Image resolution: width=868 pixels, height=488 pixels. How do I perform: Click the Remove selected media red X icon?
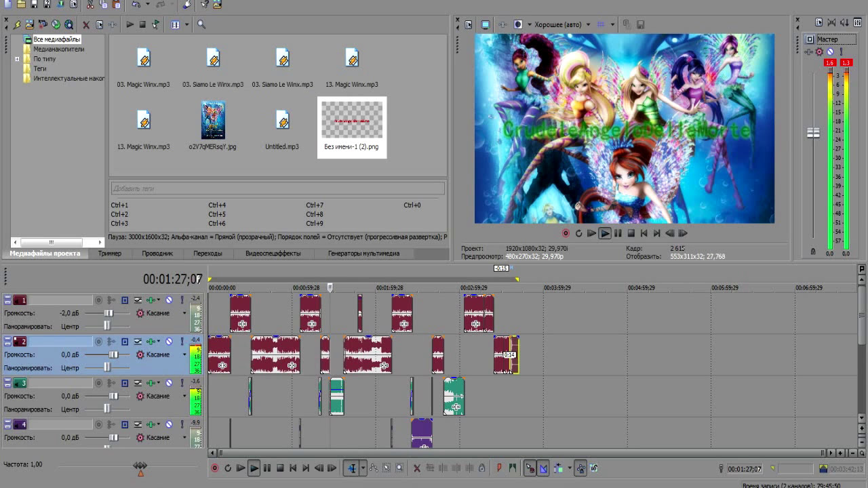tap(86, 25)
